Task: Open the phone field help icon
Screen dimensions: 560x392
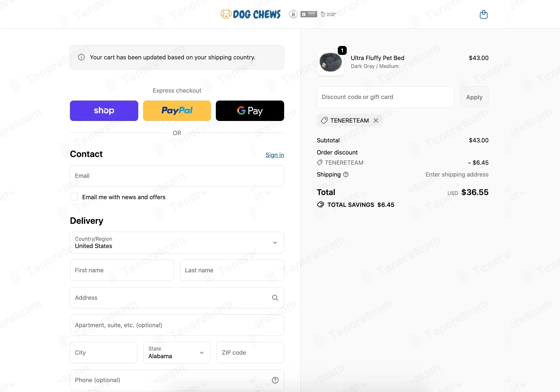Action: point(275,380)
